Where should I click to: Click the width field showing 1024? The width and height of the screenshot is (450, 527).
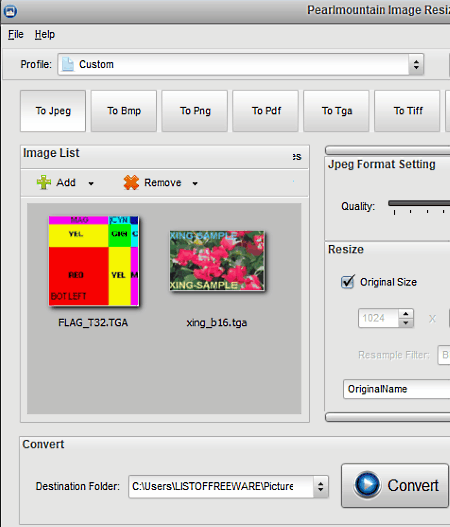point(378,318)
